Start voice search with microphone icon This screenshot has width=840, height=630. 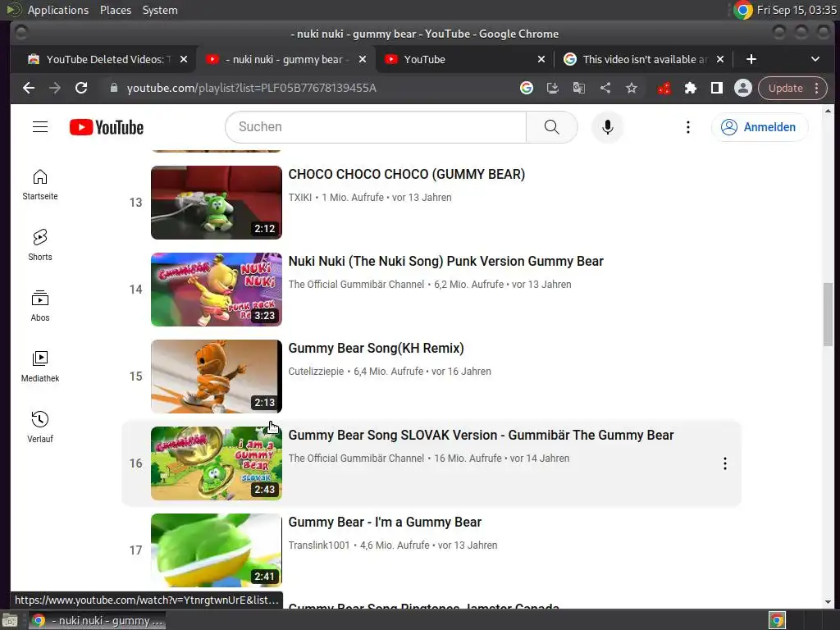(x=608, y=127)
